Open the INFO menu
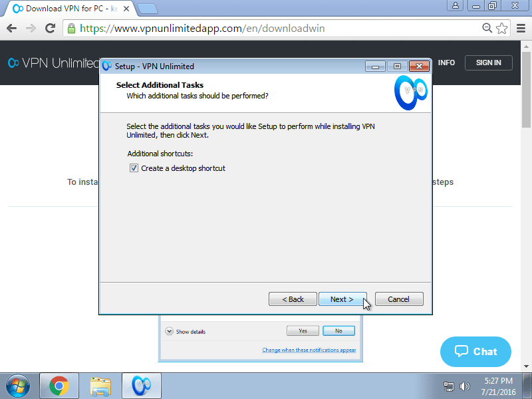532x399 pixels. 446,63
